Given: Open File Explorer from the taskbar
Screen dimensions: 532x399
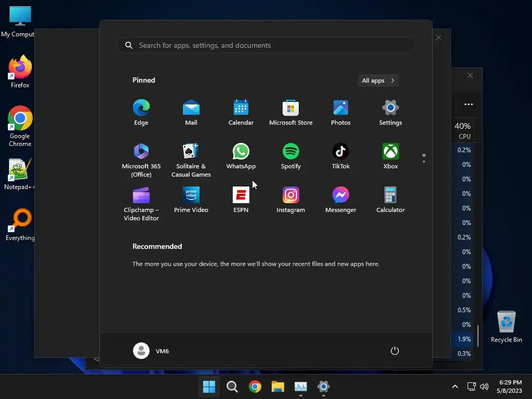Looking at the screenshot, I should click(x=278, y=387).
